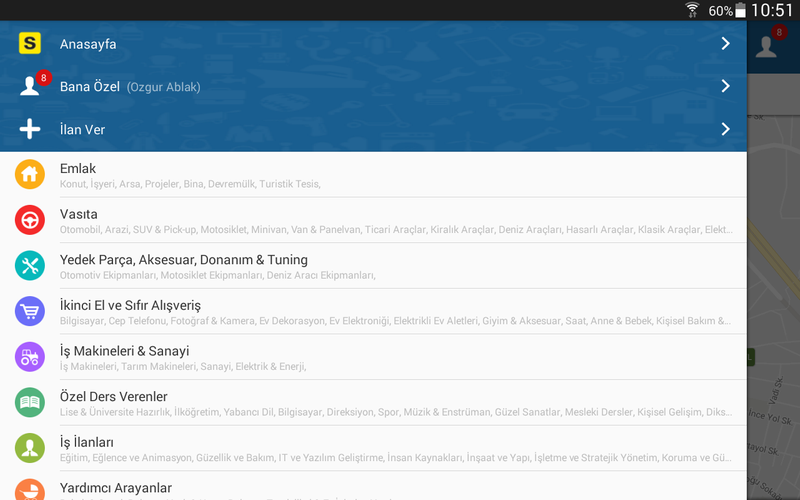The height and width of the screenshot is (500, 800).
Task: Tap the red Vasıta steering wheel icon
Action: pyautogui.click(x=30, y=220)
